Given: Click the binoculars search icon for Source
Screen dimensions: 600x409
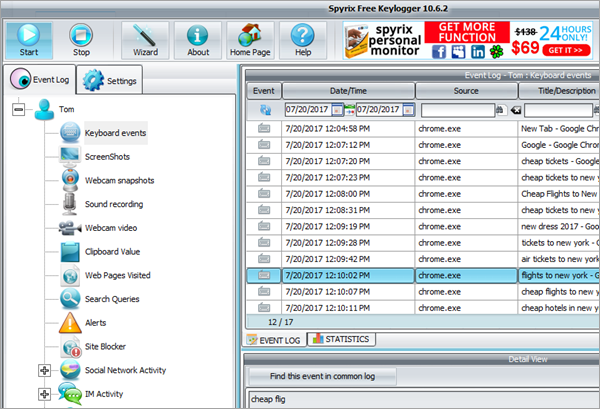Looking at the screenshot, I should tap(501, 110).
